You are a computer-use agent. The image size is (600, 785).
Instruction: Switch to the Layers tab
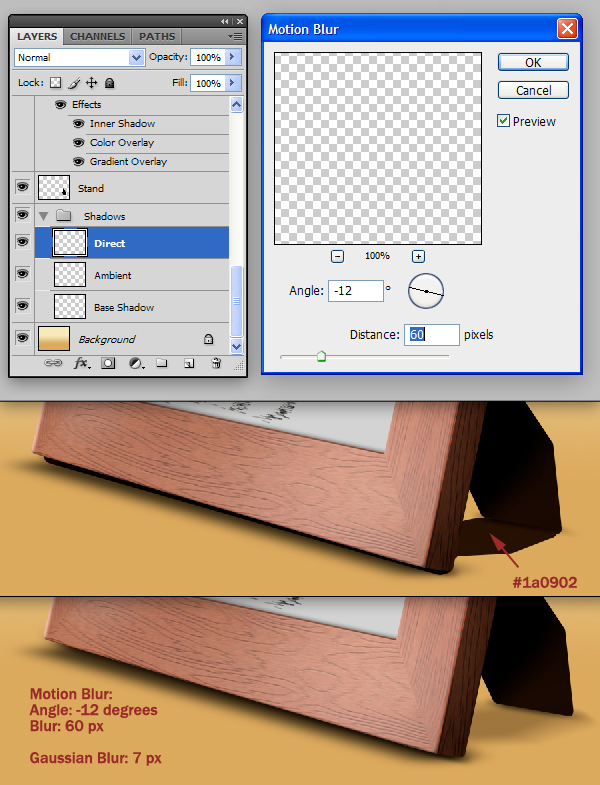point(37,37)
